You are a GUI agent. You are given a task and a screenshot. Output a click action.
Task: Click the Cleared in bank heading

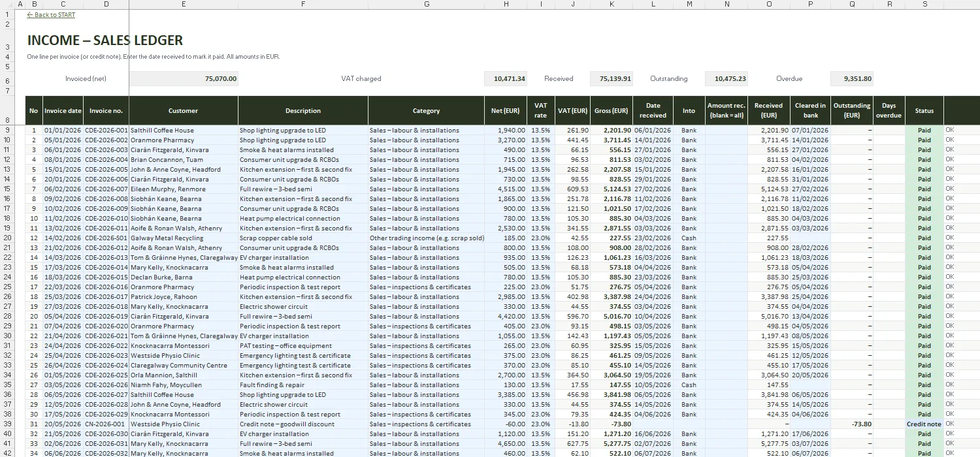tap(810, 110)
